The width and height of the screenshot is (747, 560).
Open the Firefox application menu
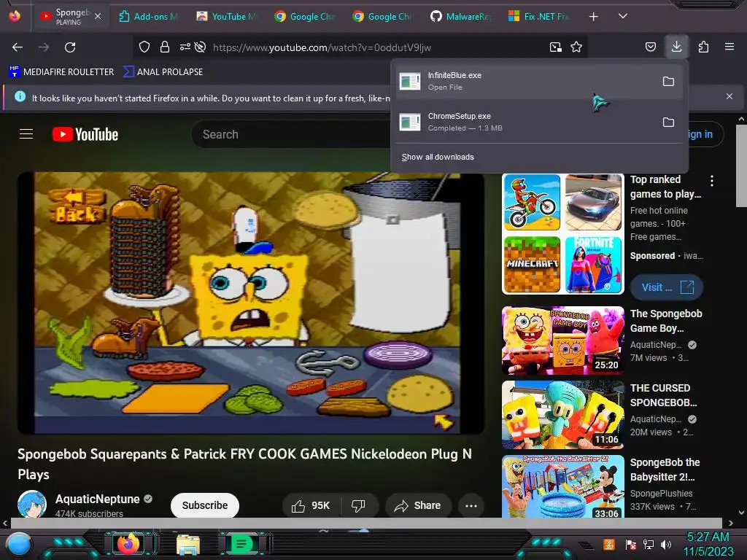(x=729, y=47)
